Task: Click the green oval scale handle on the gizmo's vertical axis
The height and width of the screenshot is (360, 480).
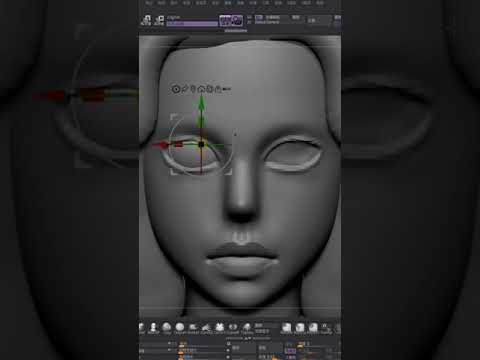Action: click(x=200, y=120)
